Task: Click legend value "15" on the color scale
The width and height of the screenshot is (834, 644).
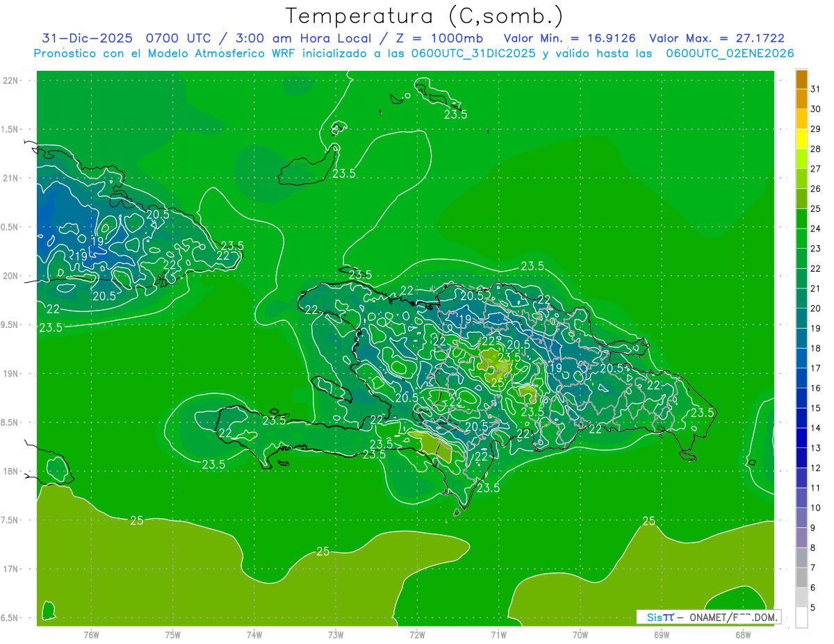Action: [815, 408]
